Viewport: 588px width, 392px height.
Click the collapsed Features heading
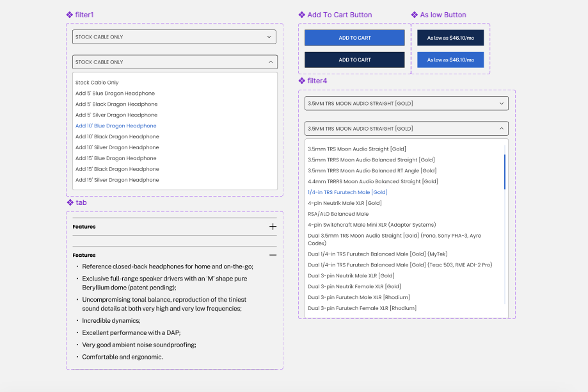[84, 227]
